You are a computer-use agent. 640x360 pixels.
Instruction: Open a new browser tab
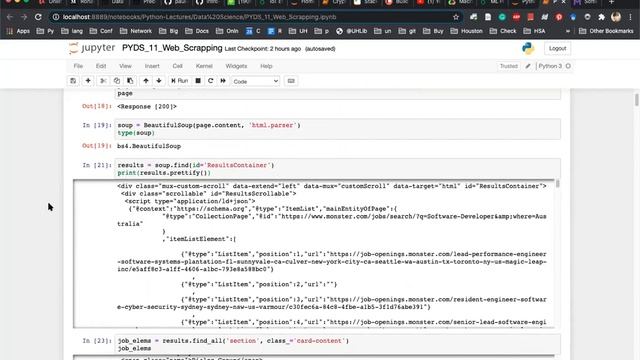(611, 2)
